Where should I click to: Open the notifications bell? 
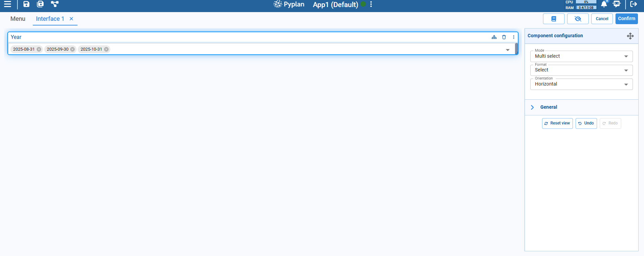604,4
